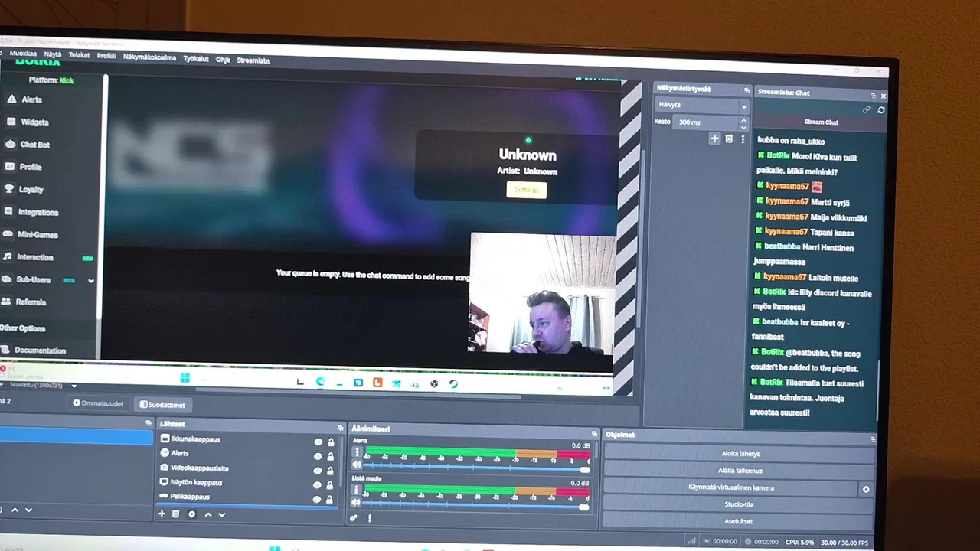Move scene down in scenes toolbar
Screen dimensions: 980x551
coord(28,510)
